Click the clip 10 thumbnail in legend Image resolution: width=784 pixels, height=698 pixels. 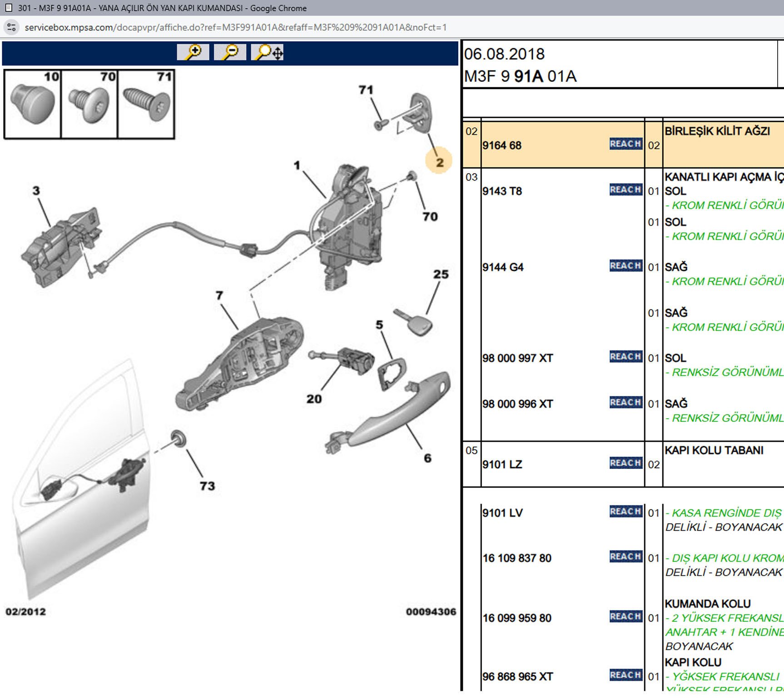[x=32, y=105]
